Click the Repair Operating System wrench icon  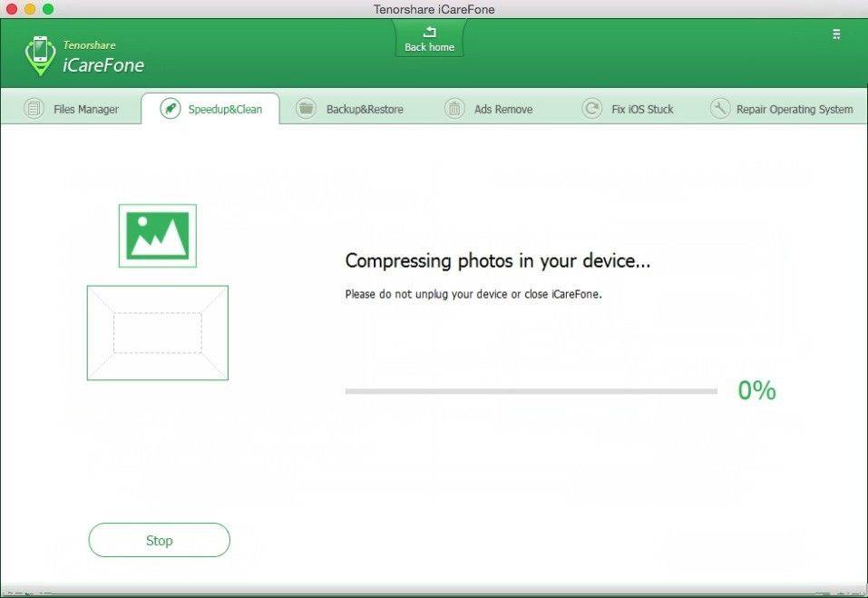pyautogui.click(x=719, y=109)
